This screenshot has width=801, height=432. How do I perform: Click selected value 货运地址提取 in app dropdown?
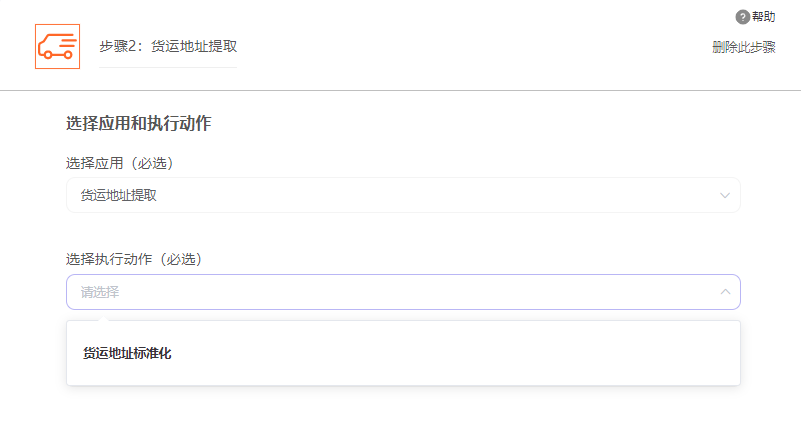click(119, 195)
